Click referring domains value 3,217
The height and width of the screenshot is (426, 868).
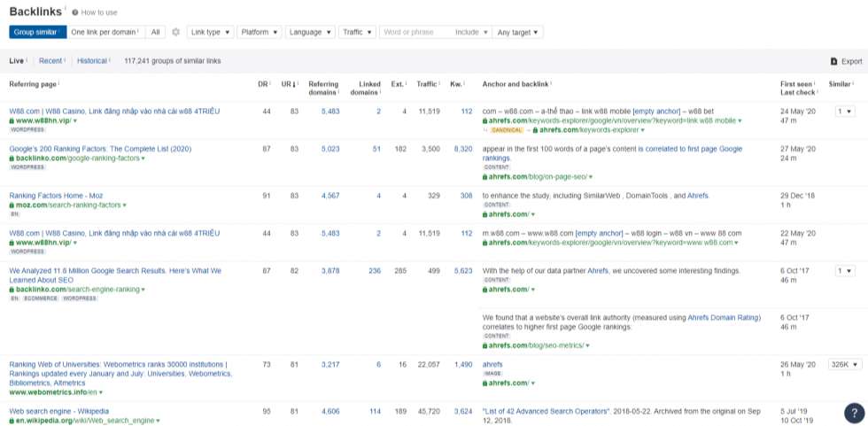coord(330,365)
